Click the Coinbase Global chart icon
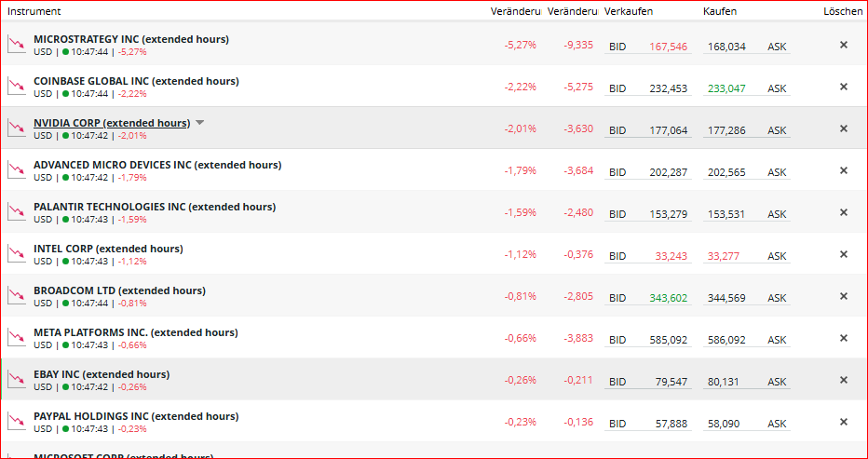This screenshot has width=868, height=459. [x=16, y=87]
